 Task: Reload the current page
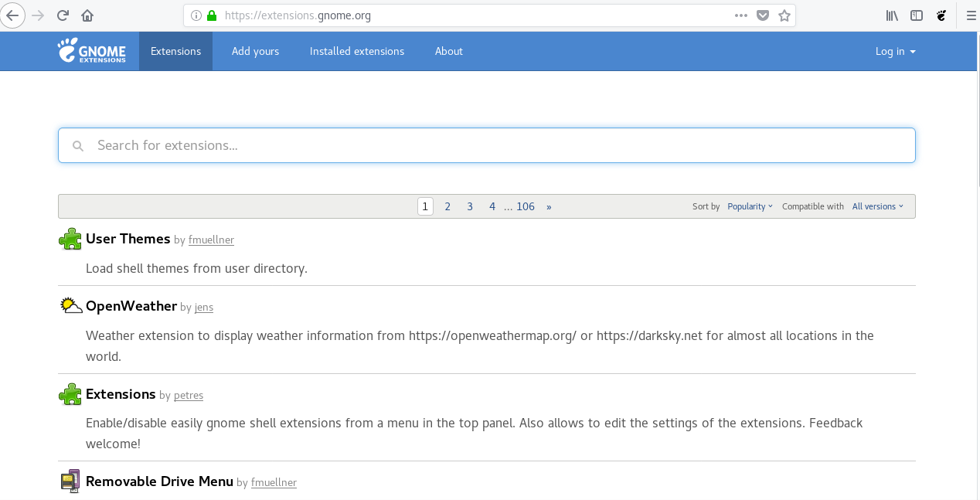coord(63,15)
